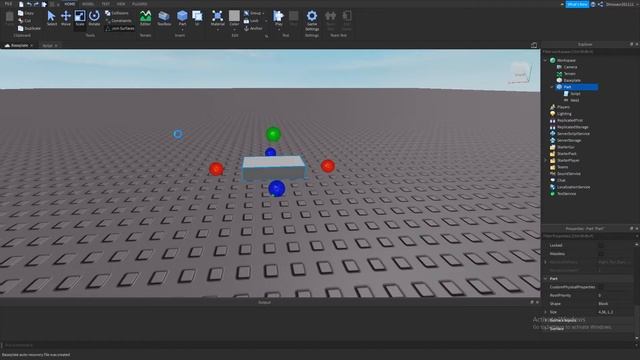Click the Size property value field
The height and width of the screenshot is (360, 640).
615,312
